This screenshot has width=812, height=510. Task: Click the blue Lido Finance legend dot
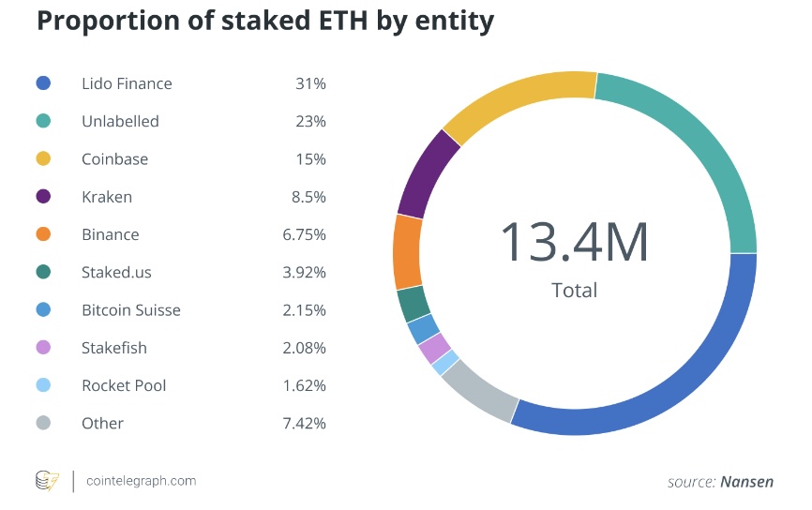(42, 83)
